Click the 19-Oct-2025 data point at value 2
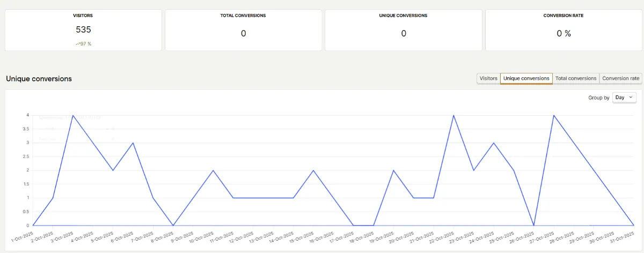 coord(393,170)
